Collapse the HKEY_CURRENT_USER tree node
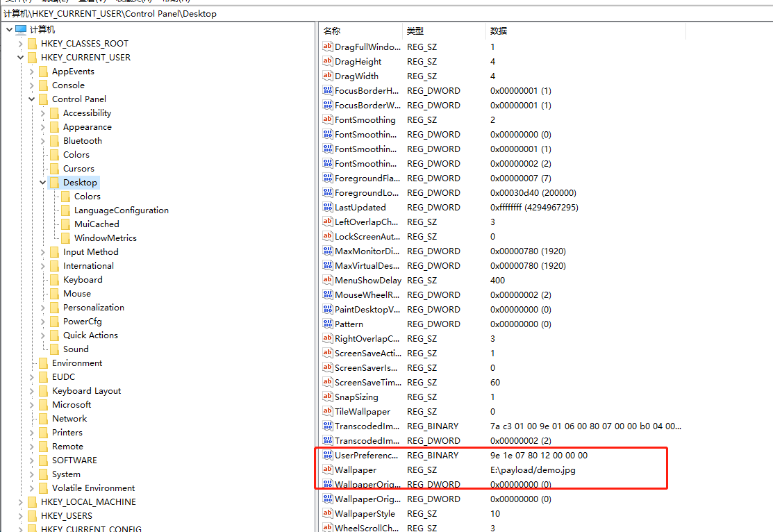This screenshot has width=773, height=532. coord(20,58)
